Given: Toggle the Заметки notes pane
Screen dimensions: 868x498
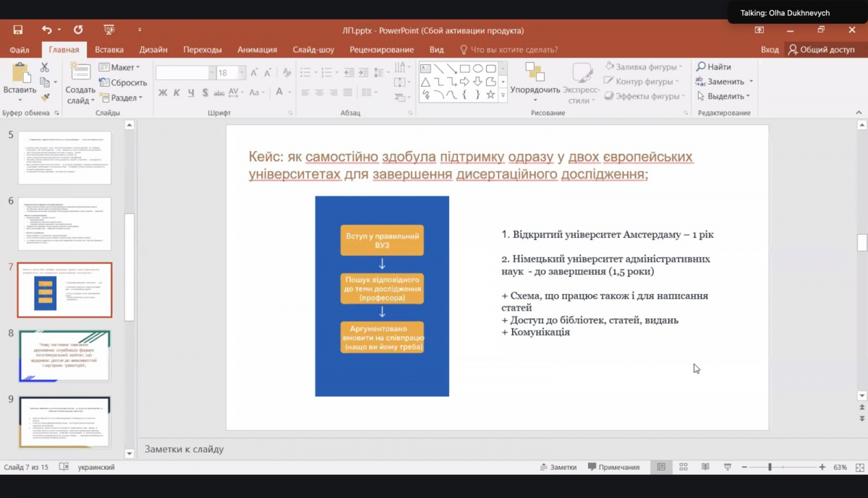Looking at the screenshot, I should click(x=557, y=467).
